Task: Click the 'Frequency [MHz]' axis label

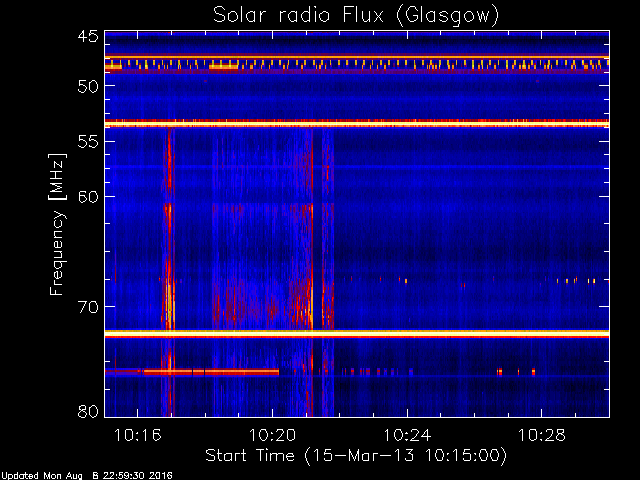Action: [x=57, y=224]
